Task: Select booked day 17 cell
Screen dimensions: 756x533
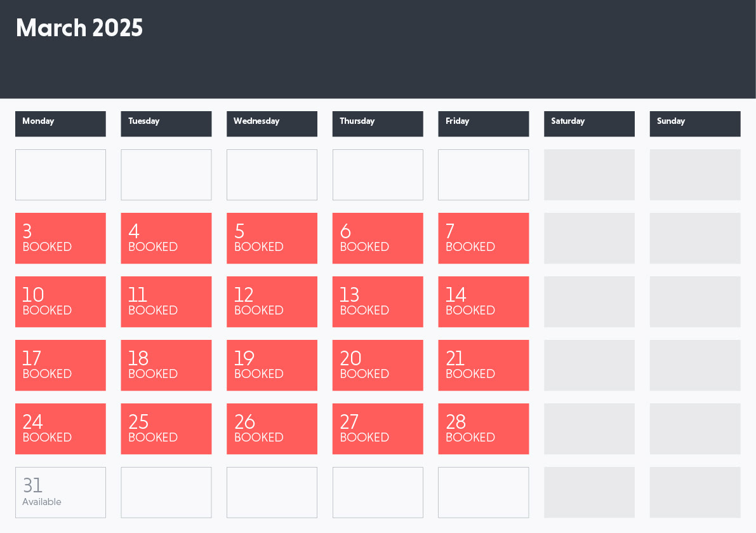Action: pyautogui.click(x=60, y=365)
